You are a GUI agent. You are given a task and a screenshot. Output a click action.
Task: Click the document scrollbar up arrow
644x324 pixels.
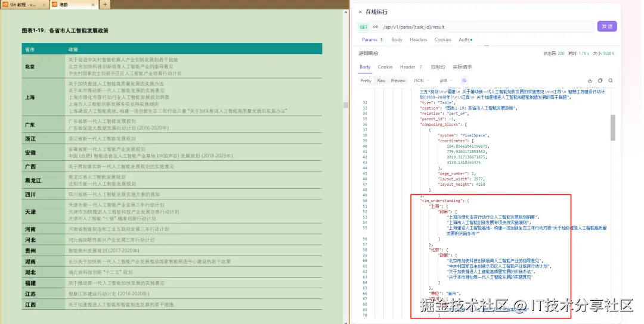(x=346, y=13)
